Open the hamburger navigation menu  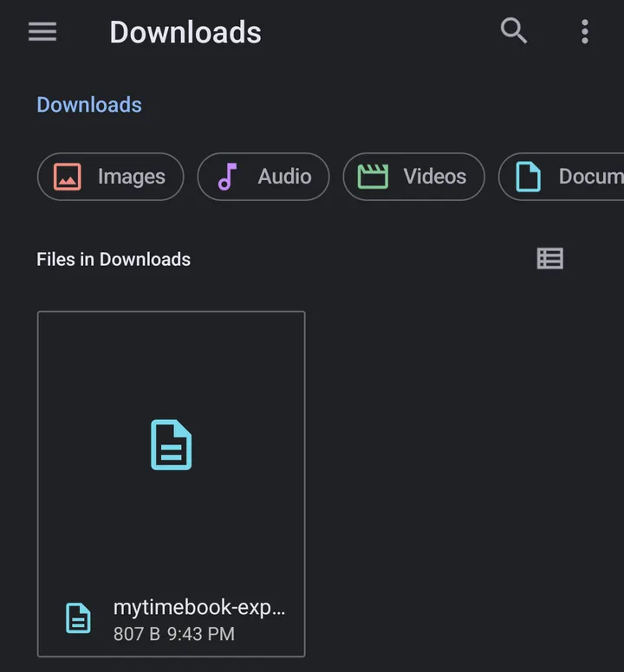(x=42, y=32)
